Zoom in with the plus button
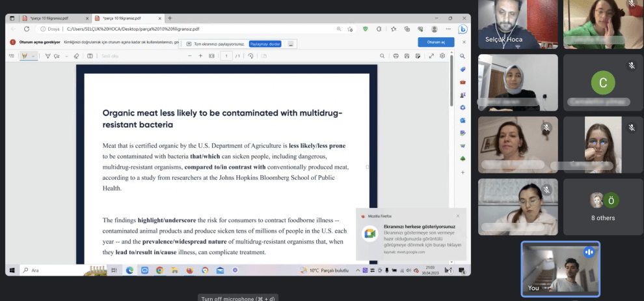The width and height of the screenshot is (644, 301). [200, 56]
